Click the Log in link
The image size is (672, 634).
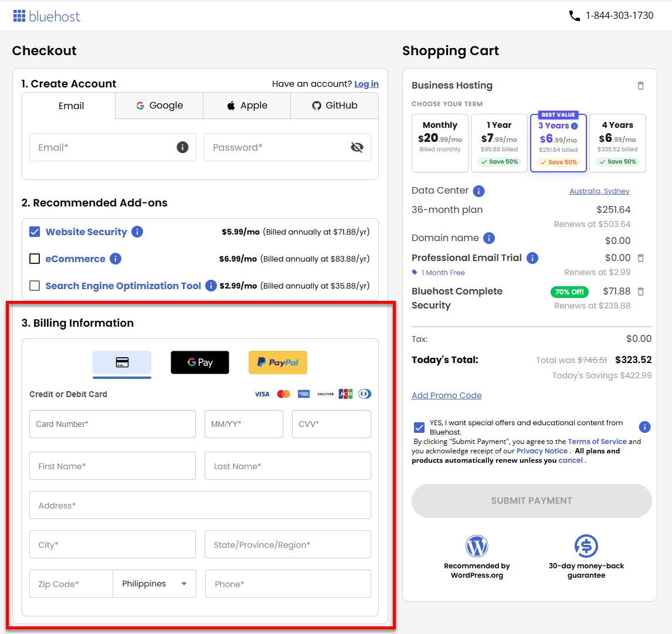[x=366, y=84]
